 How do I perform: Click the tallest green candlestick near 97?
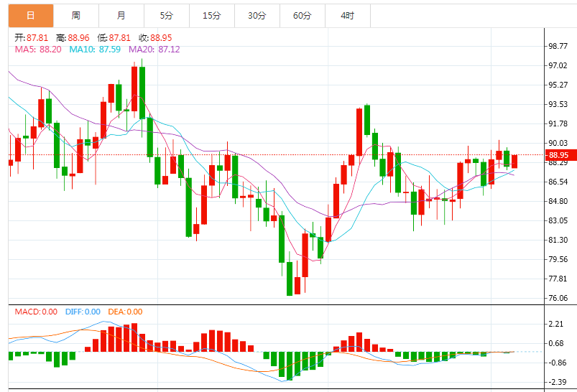click(x=142, y=93)
